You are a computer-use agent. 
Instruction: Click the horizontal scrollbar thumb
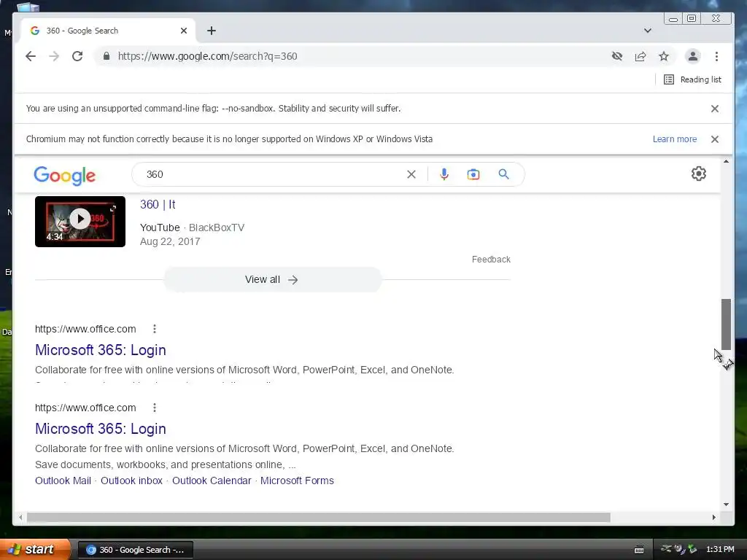click(x=319, y=517)
